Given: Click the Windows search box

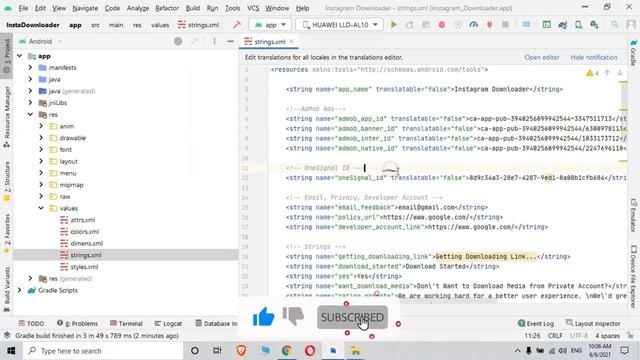Looking at the screenshot, I should [x=103, y=351].
